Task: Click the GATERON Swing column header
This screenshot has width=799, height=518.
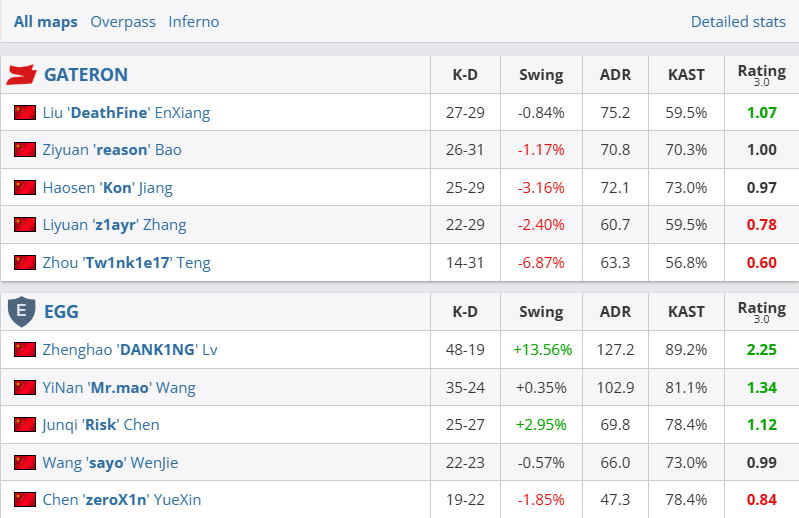Action: 541,75
